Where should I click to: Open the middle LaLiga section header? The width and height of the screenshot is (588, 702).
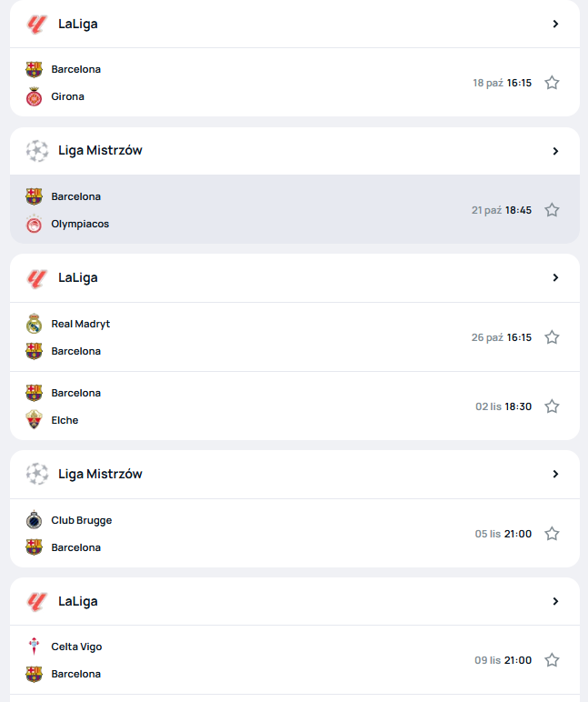click(78, 277)
